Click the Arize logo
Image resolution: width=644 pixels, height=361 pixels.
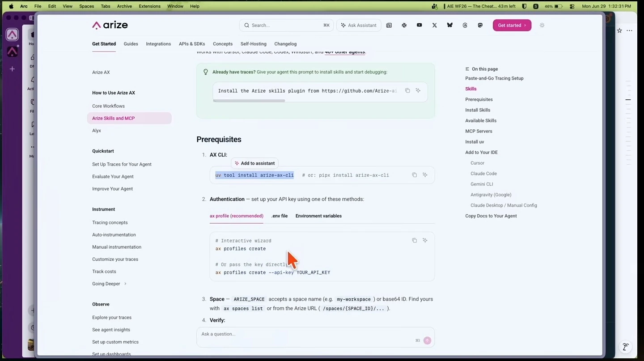pos(110,25)
